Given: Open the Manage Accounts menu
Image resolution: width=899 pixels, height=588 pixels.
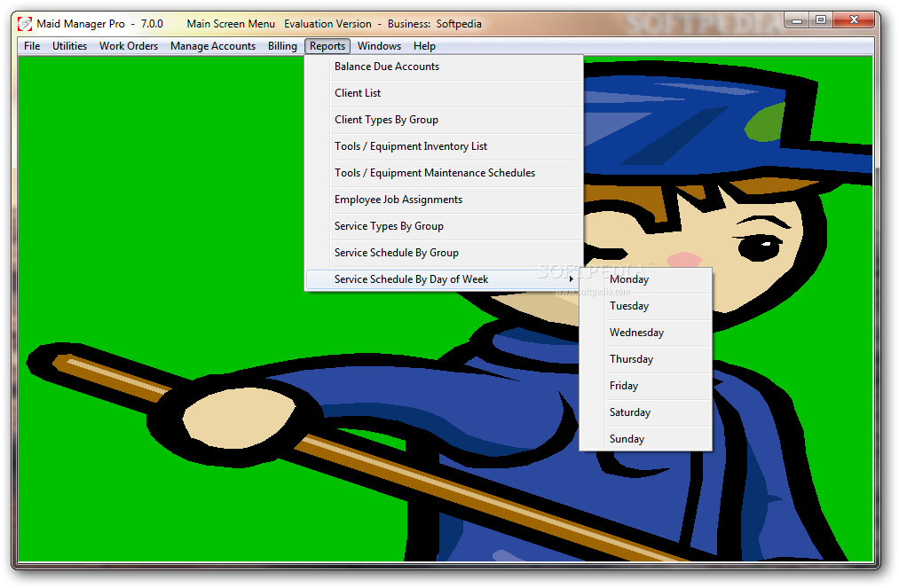Looking at the screenshot, I should [x=213, y=46].
